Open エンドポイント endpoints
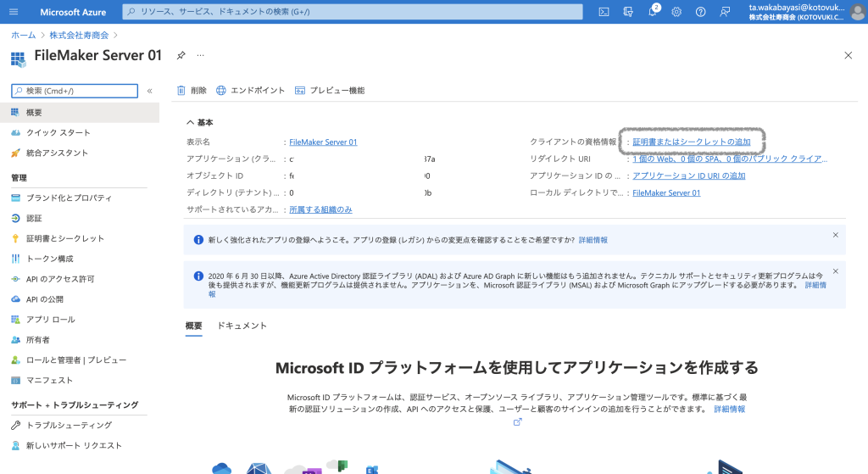The height and width of the screenshot is (474, 868). pos(250,90)
